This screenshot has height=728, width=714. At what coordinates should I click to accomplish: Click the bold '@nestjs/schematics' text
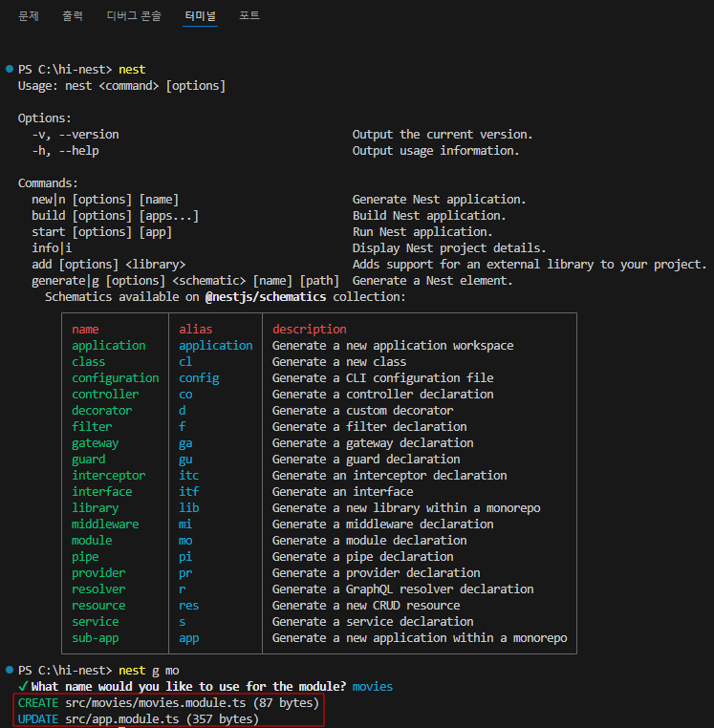(266, 297)
